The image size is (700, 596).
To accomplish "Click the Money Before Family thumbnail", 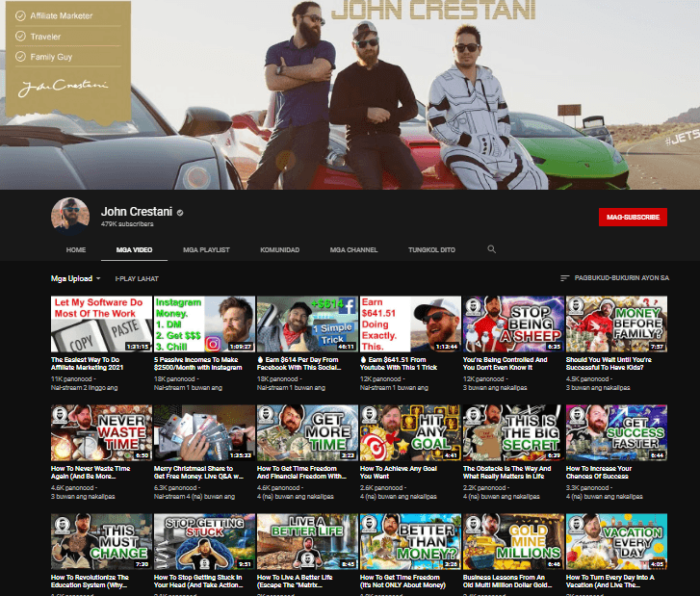I will 616,324.
